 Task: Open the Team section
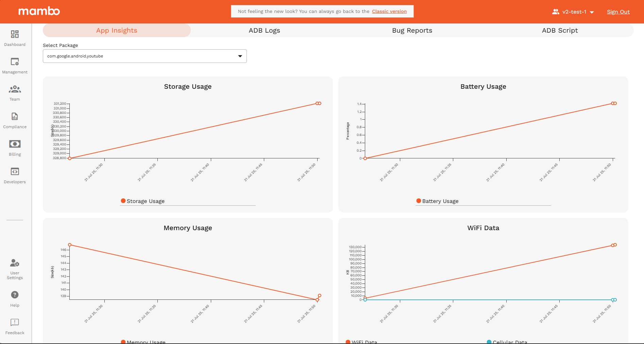(15, 92)
